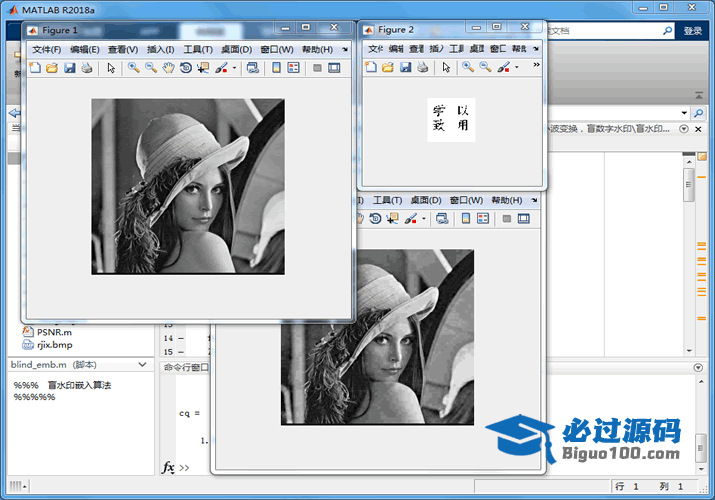Activate Zoom In tool in Figure 1
Screen dimensions: 715x500
[x=133, y=68]
